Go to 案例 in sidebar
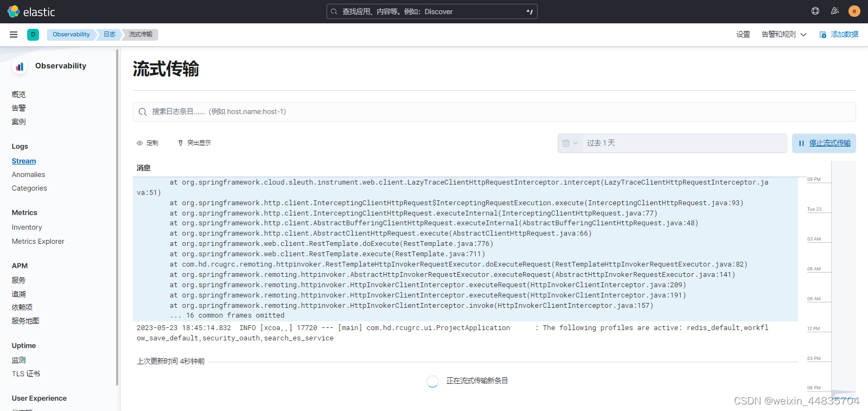The height and width of the screenshot is (411, 868). click(x=19, y=122)
